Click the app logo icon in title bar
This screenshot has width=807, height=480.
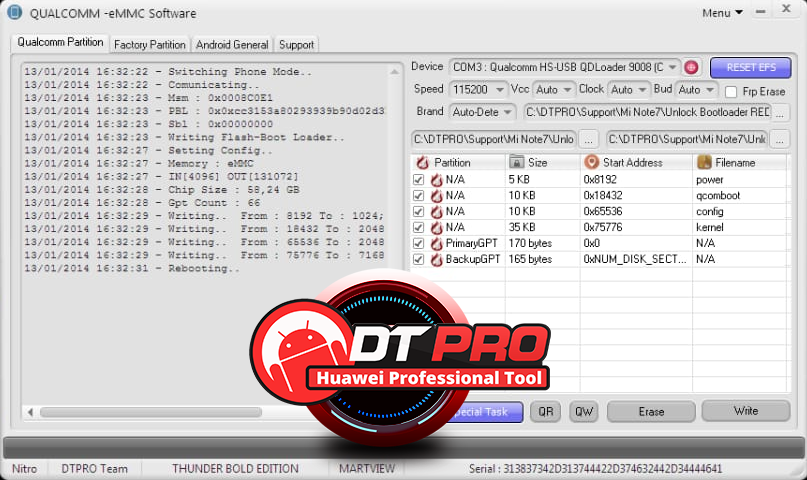pyautogui.click(x=14, y=12)
